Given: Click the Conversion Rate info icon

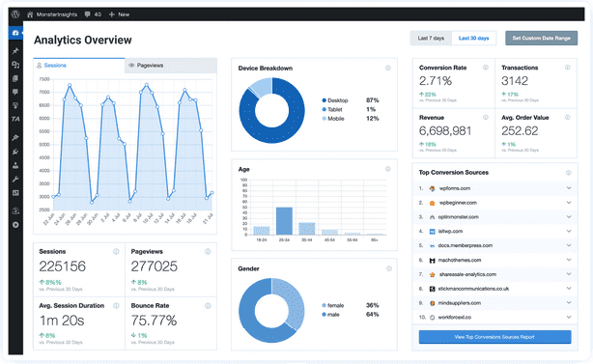Looking at the screenshot, I should tap(486, 68).
